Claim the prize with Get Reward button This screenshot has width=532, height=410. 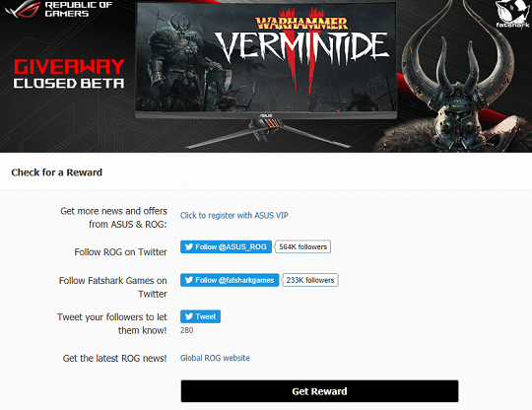point(319,391)
